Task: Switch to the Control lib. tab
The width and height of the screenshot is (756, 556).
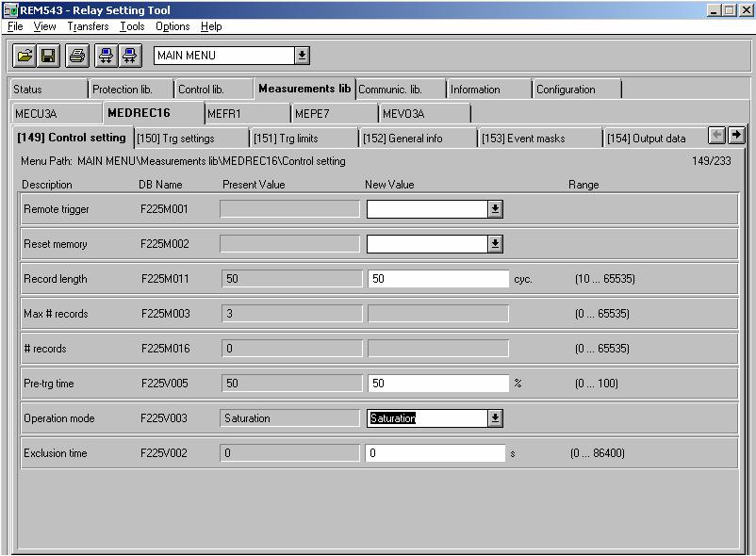Action: click(214, 90)
